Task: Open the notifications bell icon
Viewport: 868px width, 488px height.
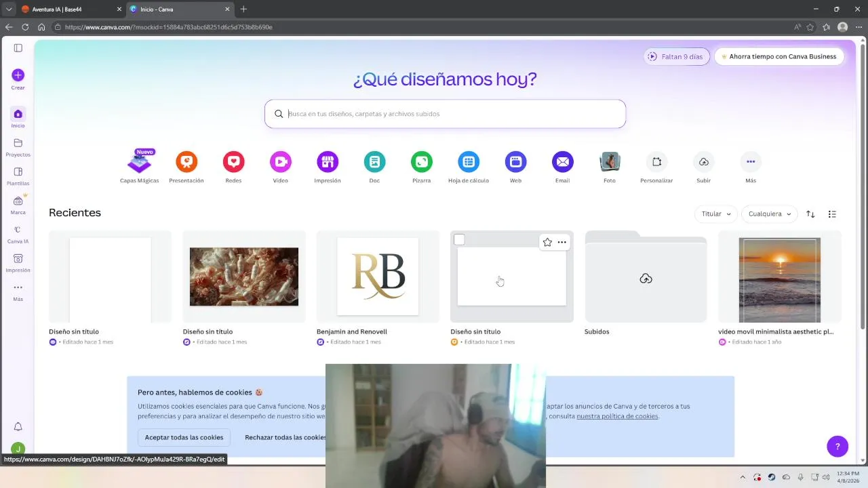Action: tap(18, 426)
